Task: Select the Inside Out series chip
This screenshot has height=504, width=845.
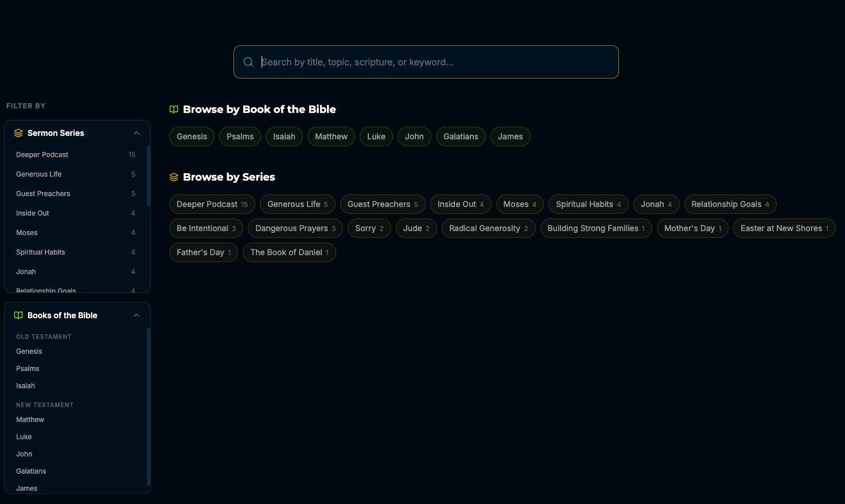Action: tap(461, 204)
